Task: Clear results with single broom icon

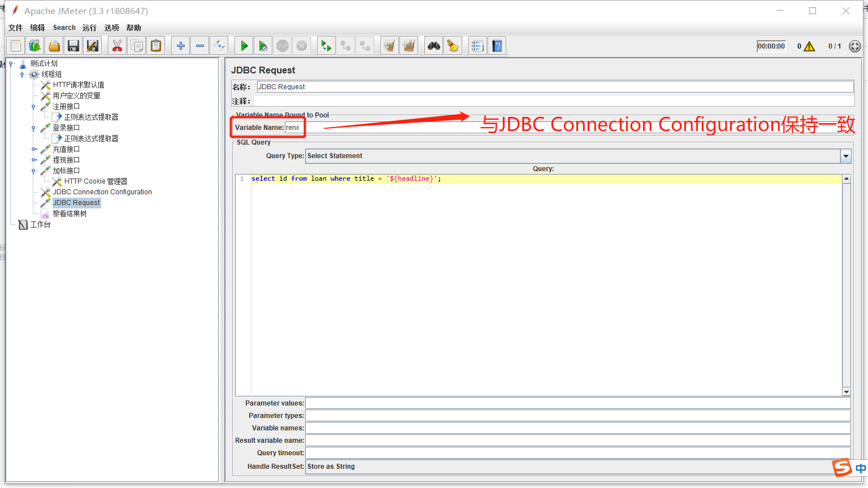Action: pyautogui.click(x=389, y=46)
